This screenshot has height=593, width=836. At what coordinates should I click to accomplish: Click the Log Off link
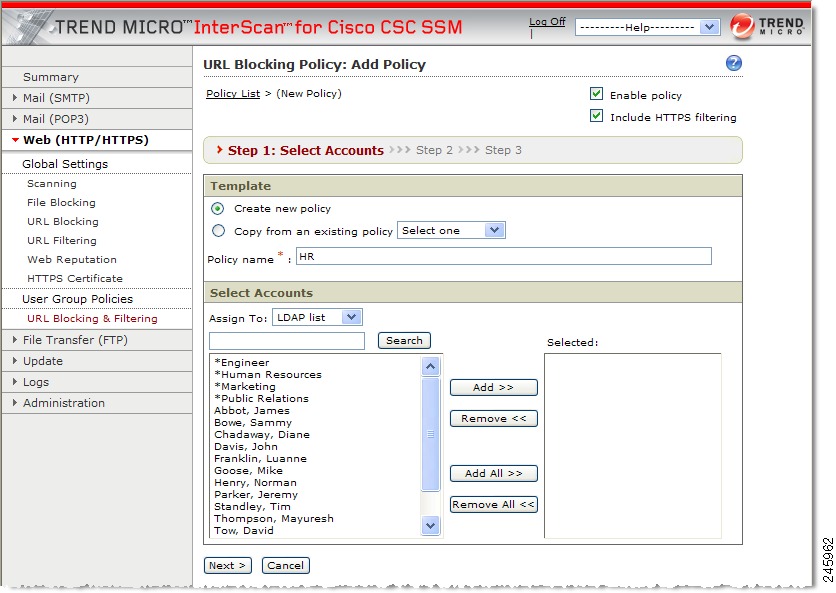coord(547,21)
